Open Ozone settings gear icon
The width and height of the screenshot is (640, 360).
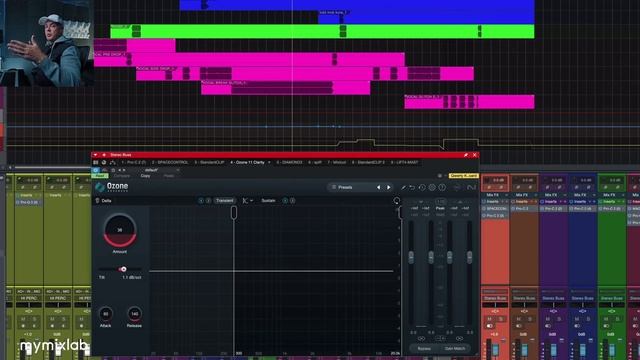pos(432,187)
